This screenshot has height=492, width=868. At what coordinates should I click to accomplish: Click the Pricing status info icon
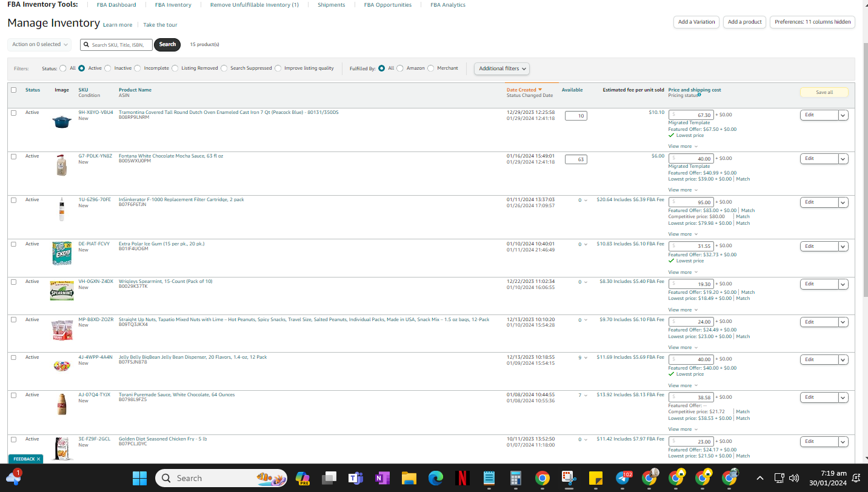(699, 95)
